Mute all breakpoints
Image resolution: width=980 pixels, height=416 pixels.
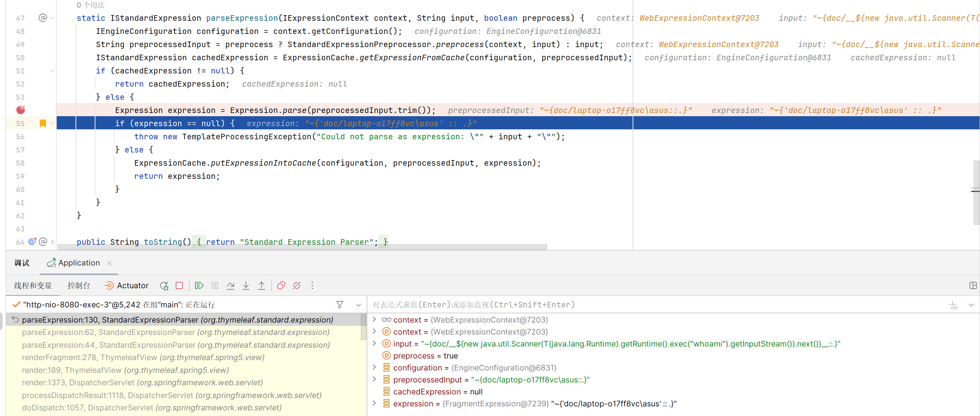tap(297, 285)
